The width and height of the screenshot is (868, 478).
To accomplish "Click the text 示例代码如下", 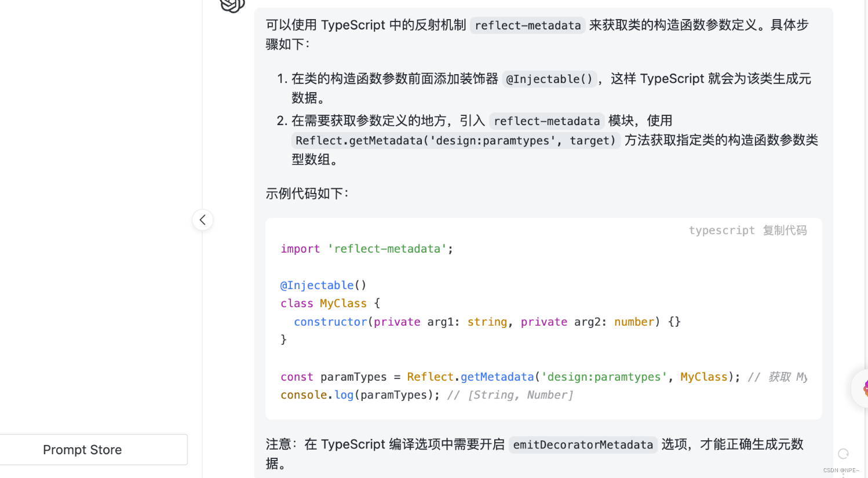I will pos(307,194).
